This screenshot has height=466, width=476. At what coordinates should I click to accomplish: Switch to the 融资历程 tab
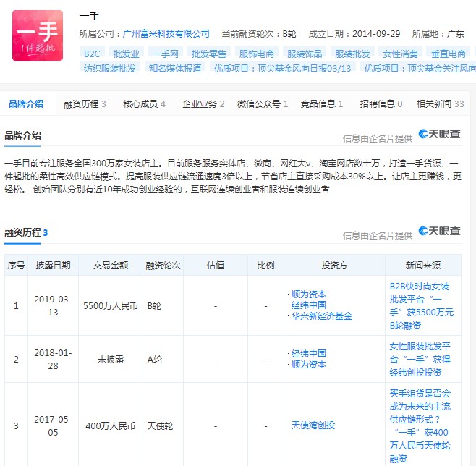(x=85, y=104)
